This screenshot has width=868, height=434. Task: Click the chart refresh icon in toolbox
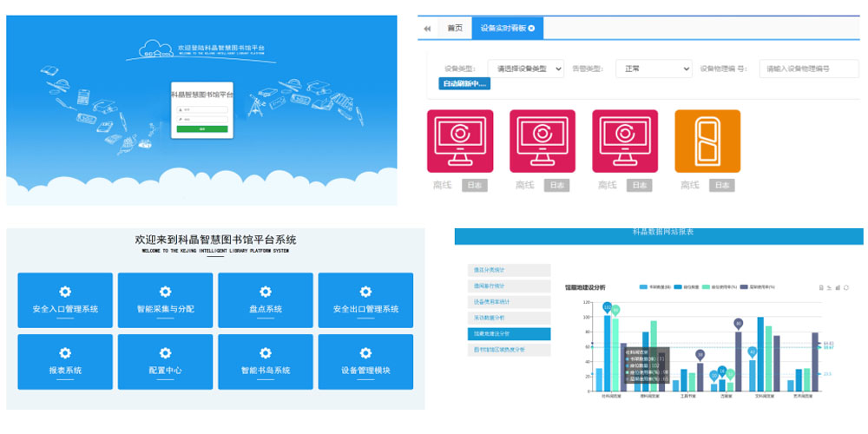845,287
